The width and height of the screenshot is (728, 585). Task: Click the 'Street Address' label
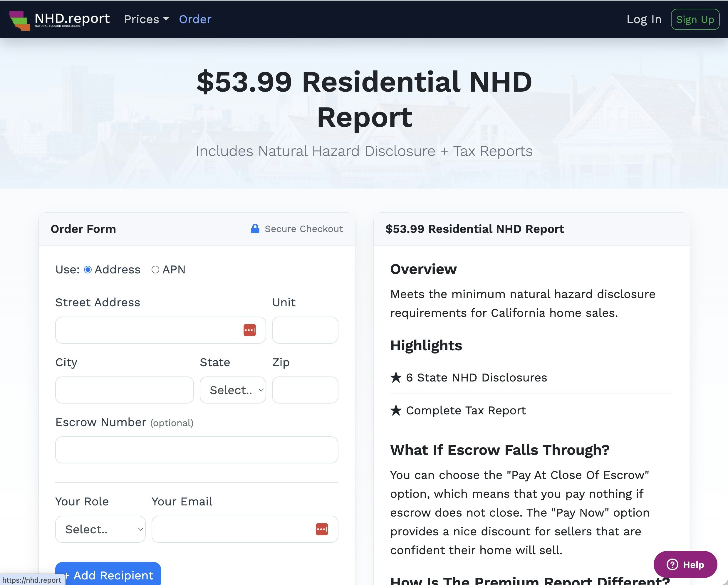coord(98,302)
